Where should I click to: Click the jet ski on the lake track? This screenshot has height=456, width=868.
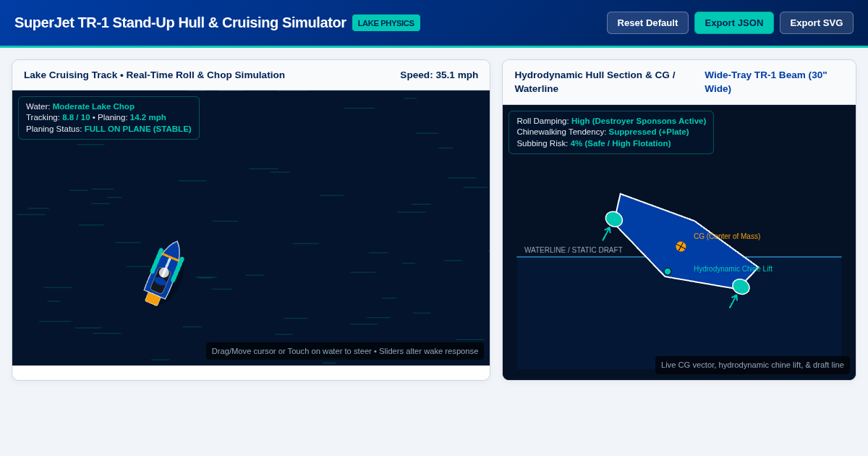tap(163, 273)
